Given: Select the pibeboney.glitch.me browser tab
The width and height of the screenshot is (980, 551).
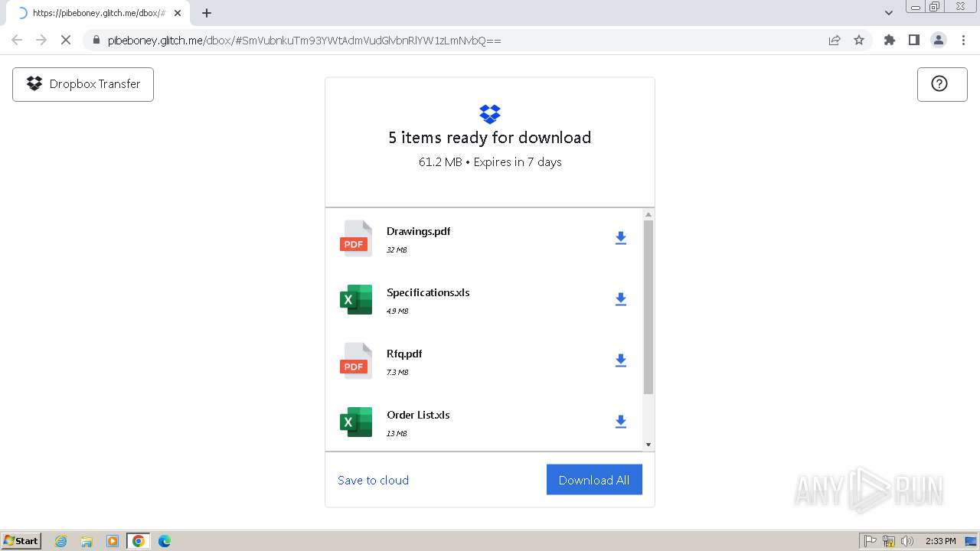Looking at the screenshot, I should [98, 13].
